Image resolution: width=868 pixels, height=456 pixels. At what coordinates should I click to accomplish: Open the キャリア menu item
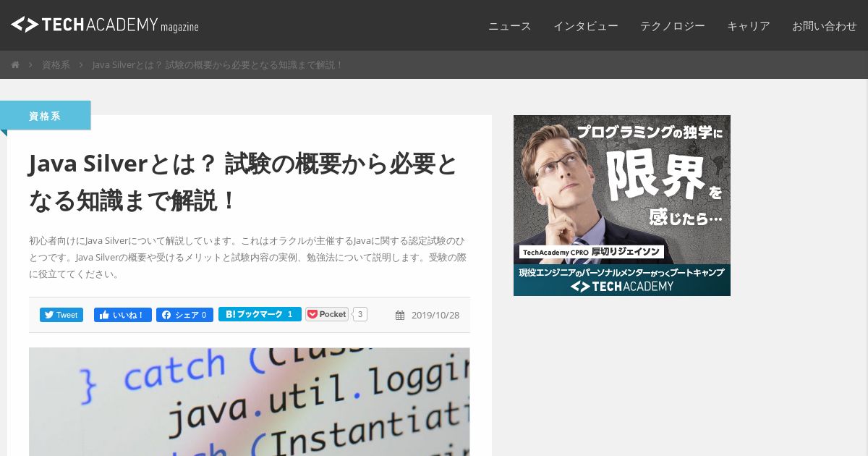(x=749, y=26)
